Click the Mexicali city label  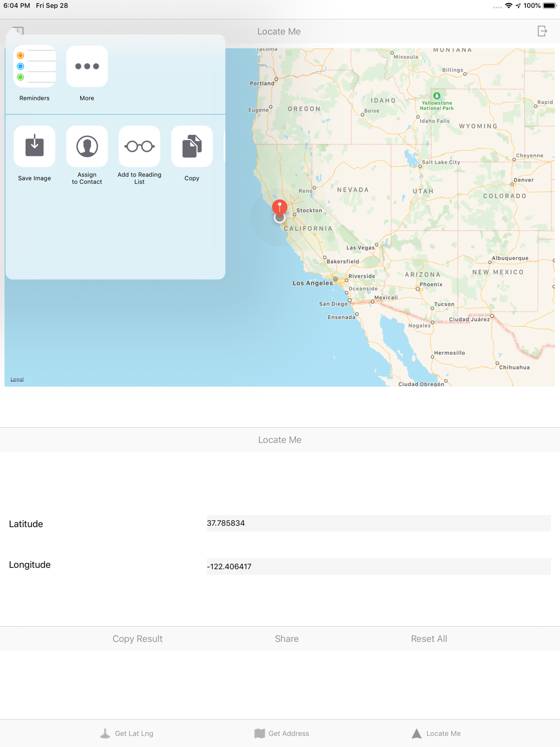pyautogui.click(x=386, y=298)
